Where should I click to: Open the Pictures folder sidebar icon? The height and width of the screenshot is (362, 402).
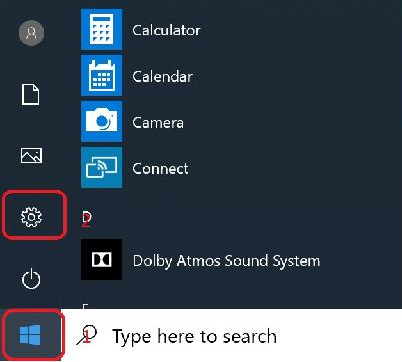pyautogui.click(x=31, y=155)
